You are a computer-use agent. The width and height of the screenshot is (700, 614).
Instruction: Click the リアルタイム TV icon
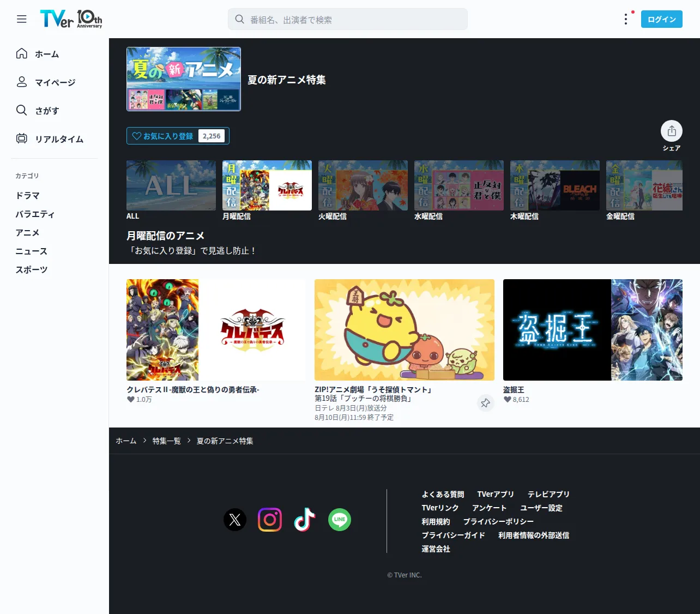[x=22, y=139]
